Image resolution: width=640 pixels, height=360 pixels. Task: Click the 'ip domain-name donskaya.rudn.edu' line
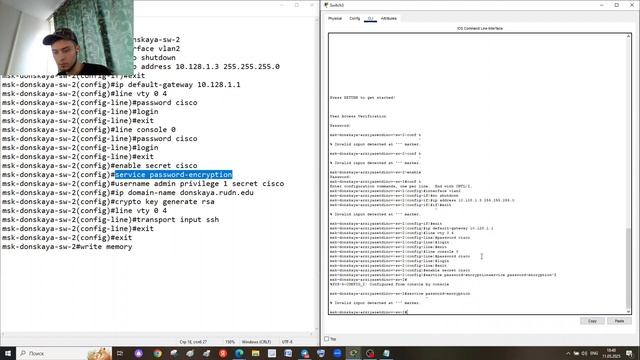[x=184, y=193]
